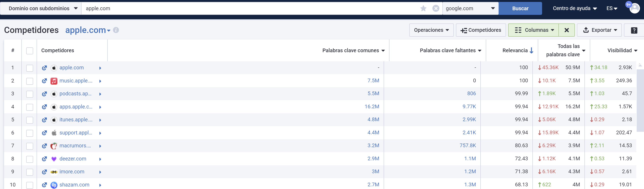Check the select-all checkbox in table header

(29, 50)
